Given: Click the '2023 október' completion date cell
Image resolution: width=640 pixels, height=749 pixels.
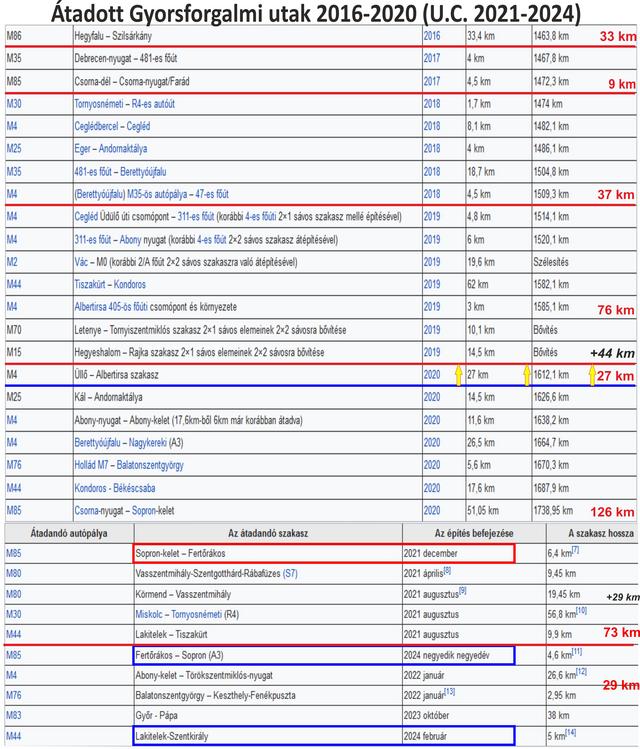Looking at the screenshot, I should tap(474, 715).
